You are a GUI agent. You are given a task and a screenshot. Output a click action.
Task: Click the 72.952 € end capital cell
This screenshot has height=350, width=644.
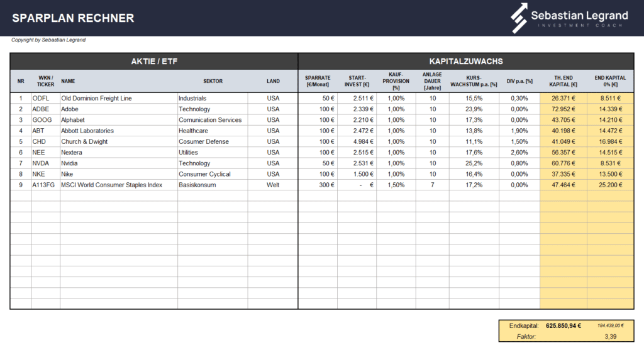[x=563, y=109]
